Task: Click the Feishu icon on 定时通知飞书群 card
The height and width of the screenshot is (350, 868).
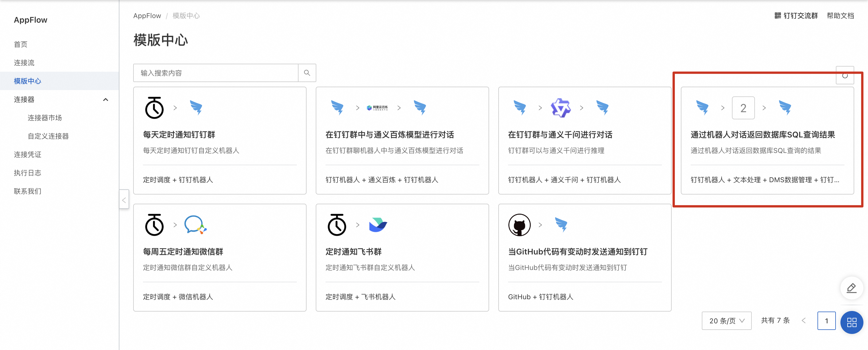Action: click(x=378, y=225)
